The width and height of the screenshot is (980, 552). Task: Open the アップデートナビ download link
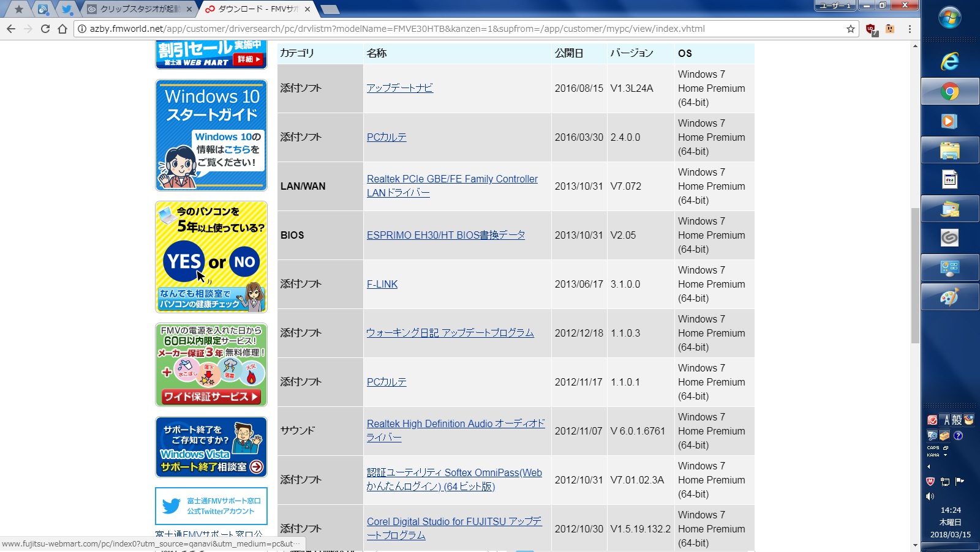click(400, 88)
